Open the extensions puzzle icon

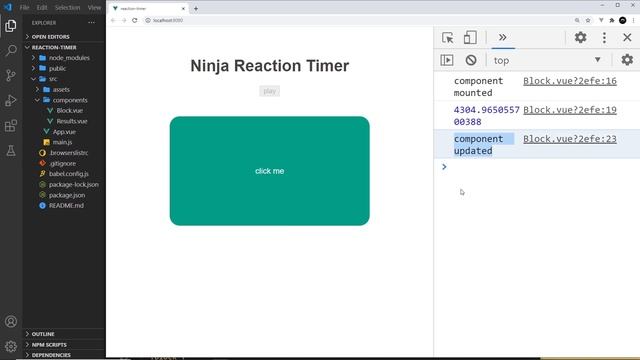[611, 20]
